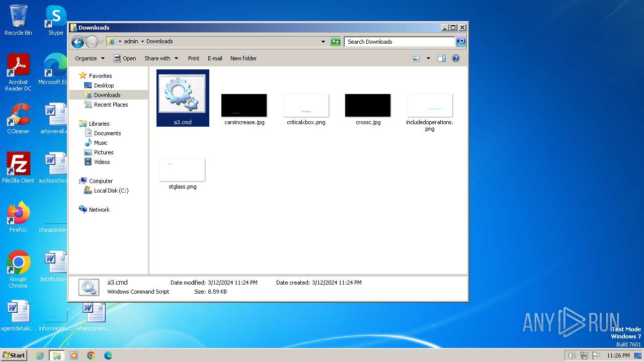Open Documents library in navigation pane
The image size is (644, 362).
pyautogui.click(x=103, y=133)
